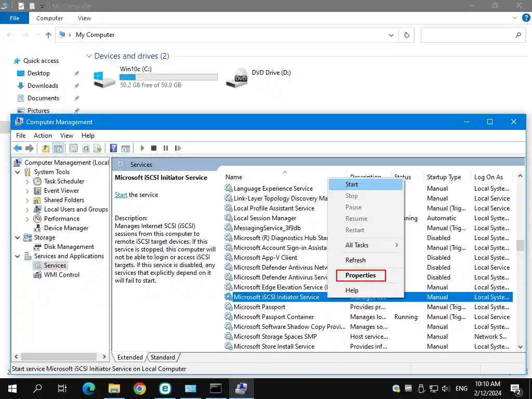532x399 pixels.
Task: Click the Pause Service toolbar icon
Action: (166, 148)
